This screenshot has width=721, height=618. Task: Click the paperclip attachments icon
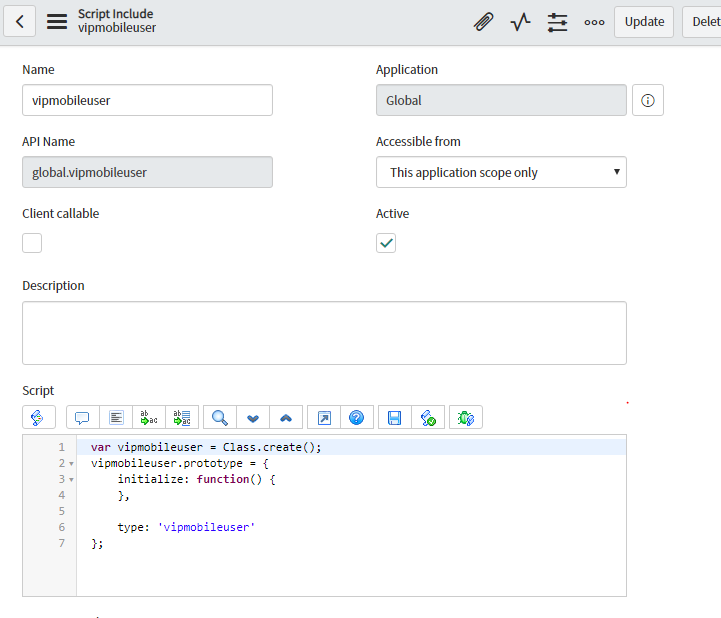click(483, 21)
